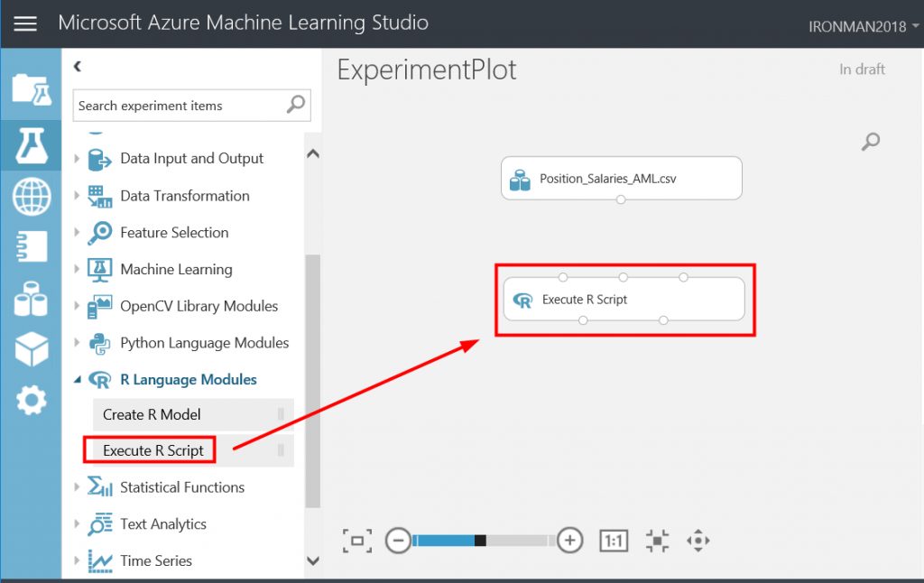
Task: Click Execute R Script right output port
Action: pos(663,320)
